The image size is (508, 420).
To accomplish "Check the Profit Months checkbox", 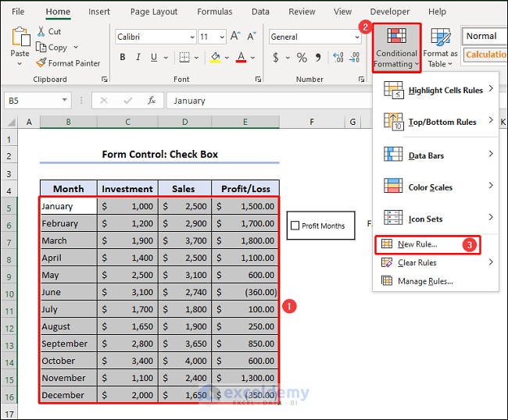I will coord(295,226).
